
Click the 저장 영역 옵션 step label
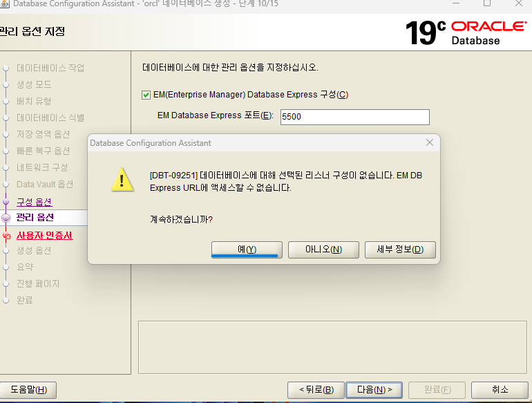(x=43, y=134)
